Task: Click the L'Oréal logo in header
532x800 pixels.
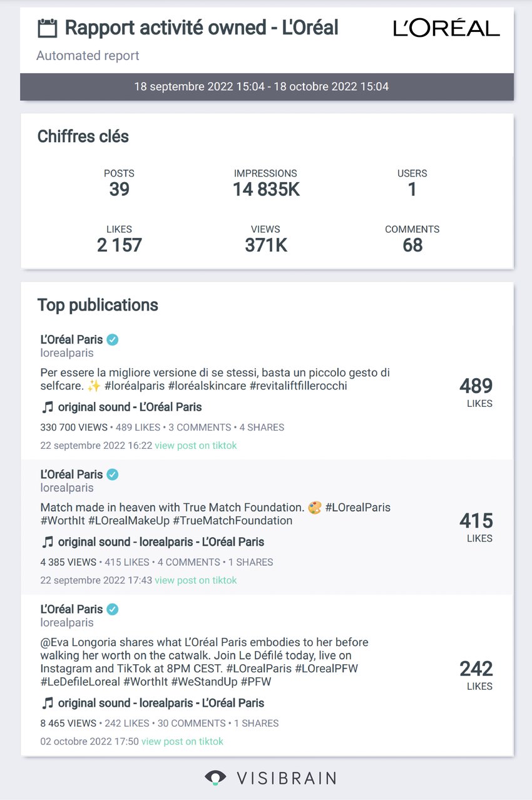Action: (x=446, y=28)
